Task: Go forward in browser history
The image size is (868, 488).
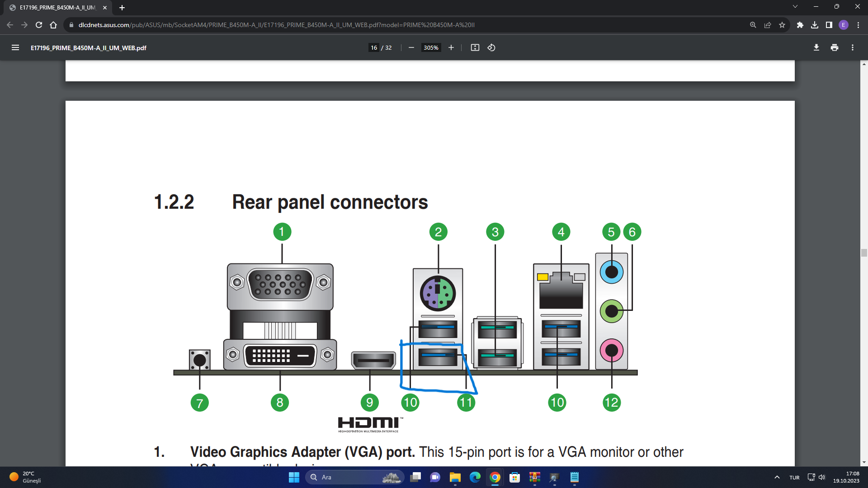Action: pyautogui.click(x=24, y=25)
